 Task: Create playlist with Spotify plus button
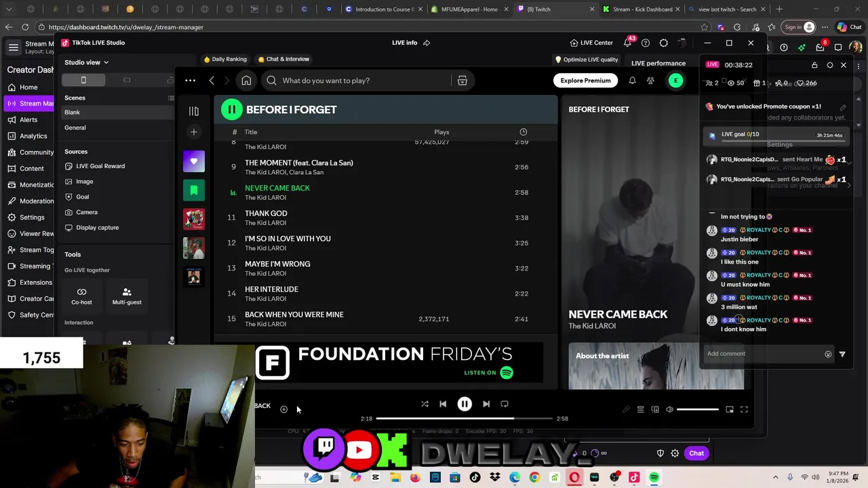point(193,133)
